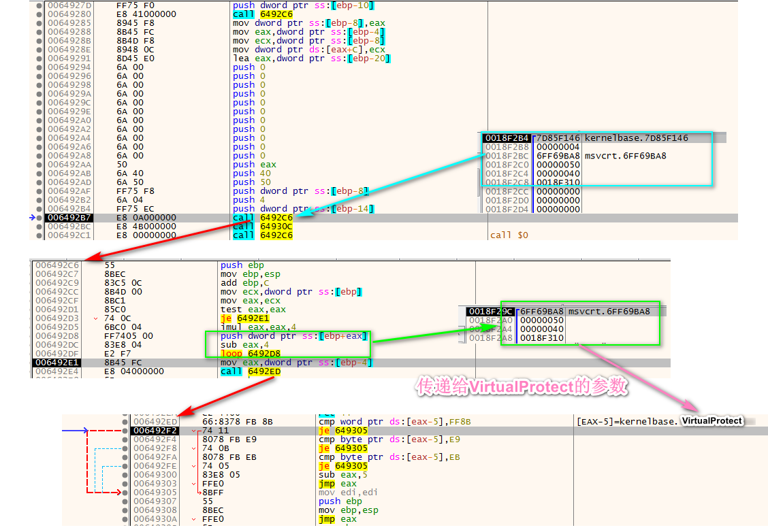Viewport: 768px width, 532px height.
Task: Select highlighted address 006492E1
Action: click(57, 363)
